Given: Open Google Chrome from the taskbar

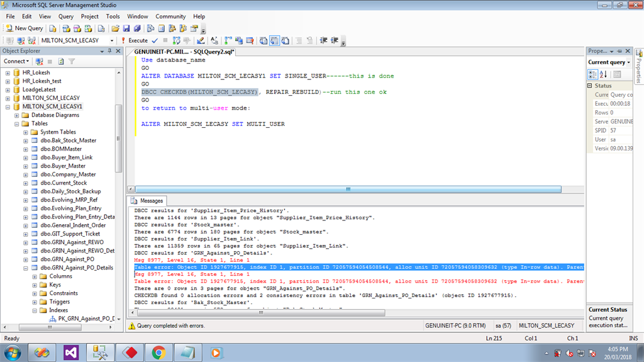Looking at the screenshot, I should pyautogui.click(x=158, y=353).
